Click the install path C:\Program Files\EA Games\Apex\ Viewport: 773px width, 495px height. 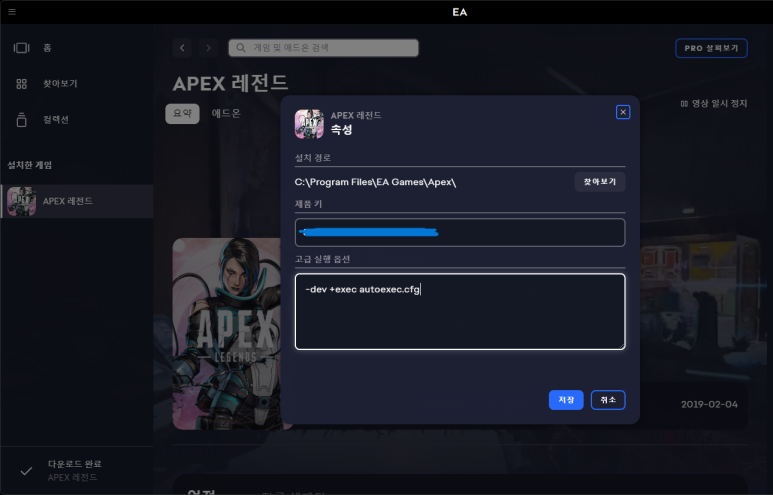click(375, 182)
